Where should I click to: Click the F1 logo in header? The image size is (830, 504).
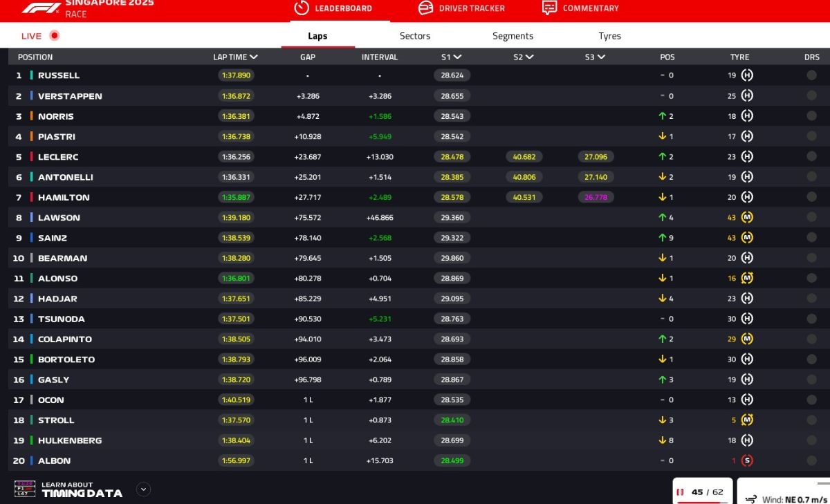pos(41,8)
